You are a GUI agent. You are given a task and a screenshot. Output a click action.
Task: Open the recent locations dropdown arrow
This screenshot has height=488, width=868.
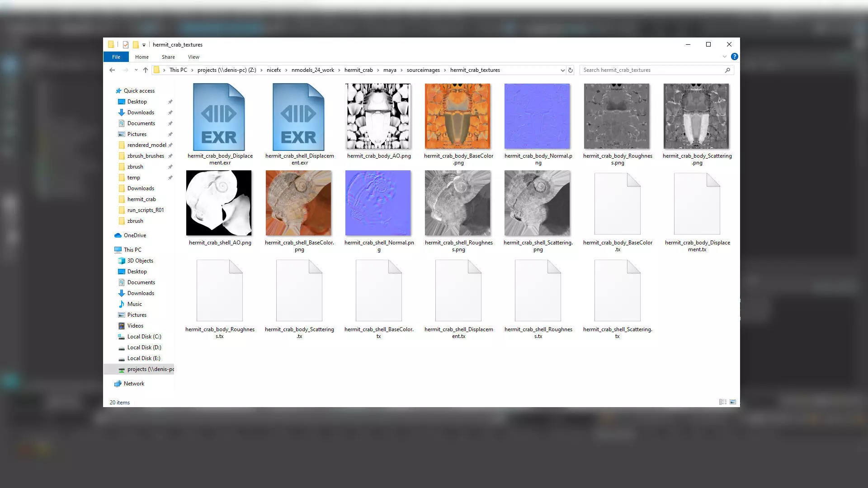point(136,70)
